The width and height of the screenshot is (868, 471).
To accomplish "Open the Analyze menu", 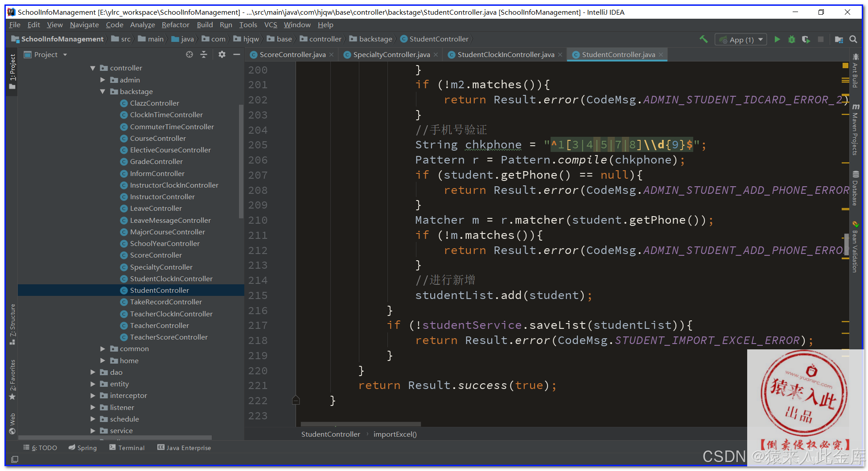I will point(143,25).
